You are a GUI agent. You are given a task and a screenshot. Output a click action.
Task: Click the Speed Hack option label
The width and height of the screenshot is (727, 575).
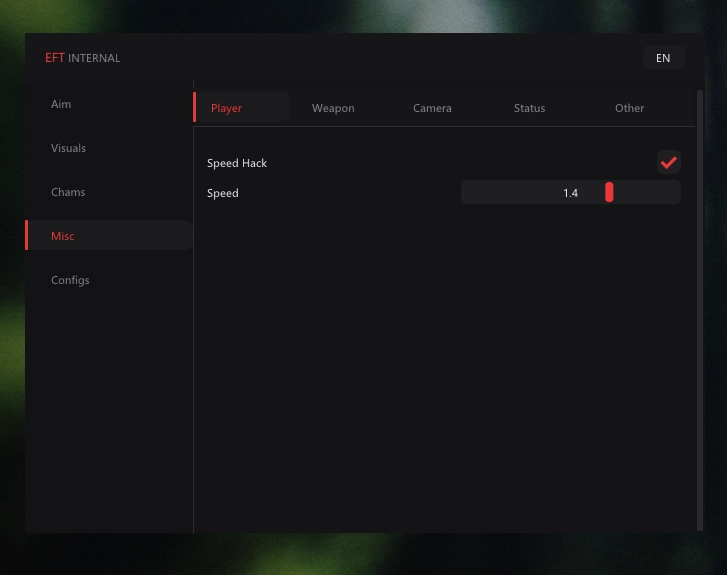(x=237, y=163)
